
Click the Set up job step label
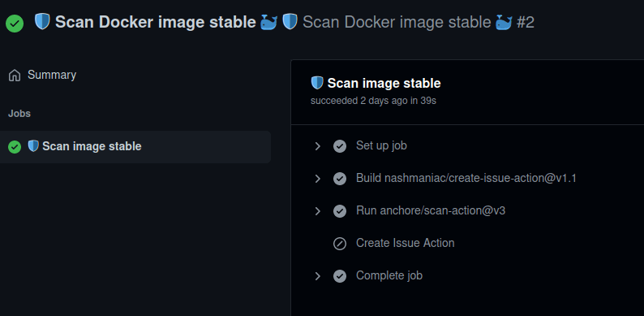pyautogui.click(x=381, y=145)
